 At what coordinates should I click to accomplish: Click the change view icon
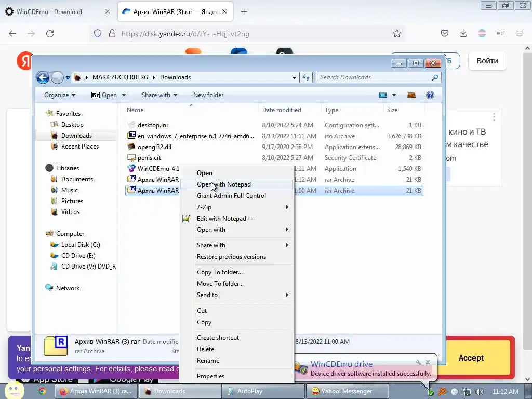[x=383, y=95]
